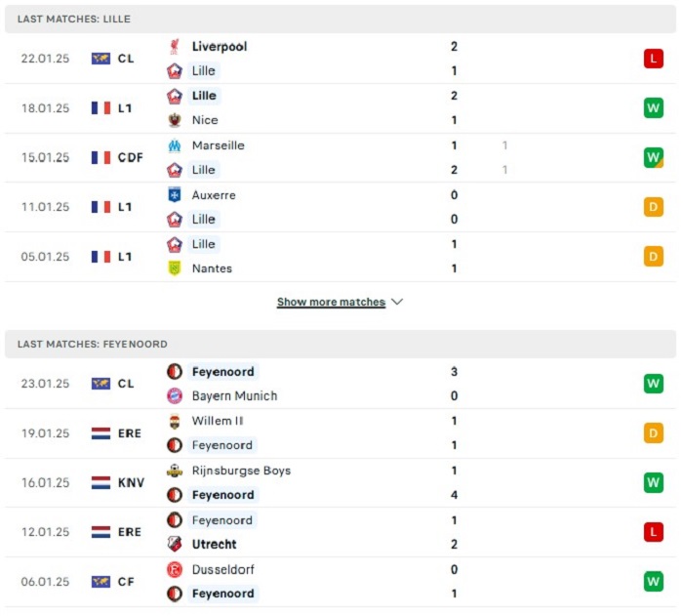Screen dimensions: 683x616
Task: Click the Dusseldorf club logo
Action: point(175,569)
